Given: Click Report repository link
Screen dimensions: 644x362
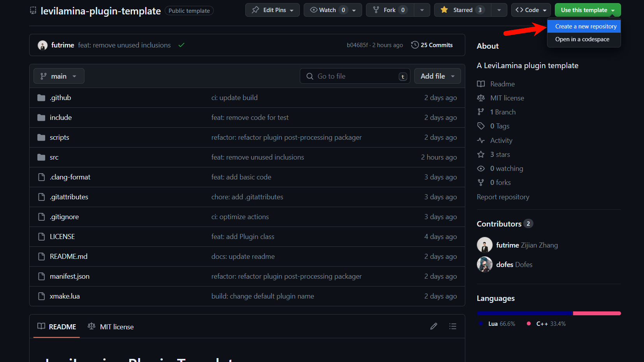Looking at the screenshot, I should click(503, 197).
